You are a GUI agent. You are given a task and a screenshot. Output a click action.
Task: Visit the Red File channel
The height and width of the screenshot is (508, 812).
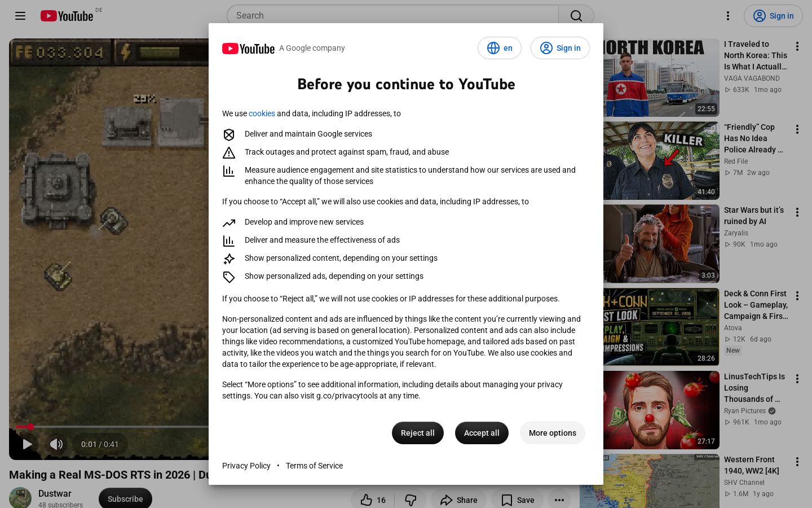(736, 161)
